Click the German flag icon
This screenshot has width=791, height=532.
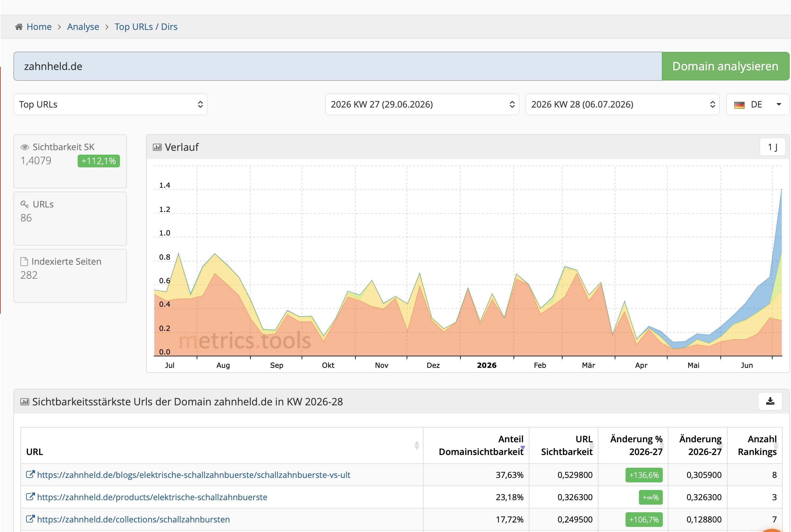(x=739, y=105)
